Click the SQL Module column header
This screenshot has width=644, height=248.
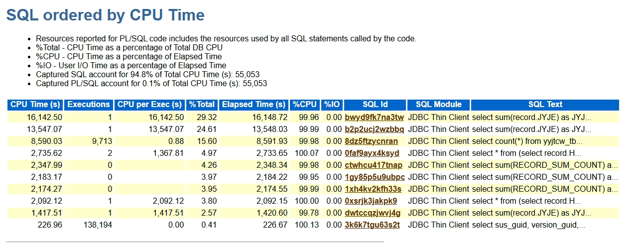[x=438, y=105]
